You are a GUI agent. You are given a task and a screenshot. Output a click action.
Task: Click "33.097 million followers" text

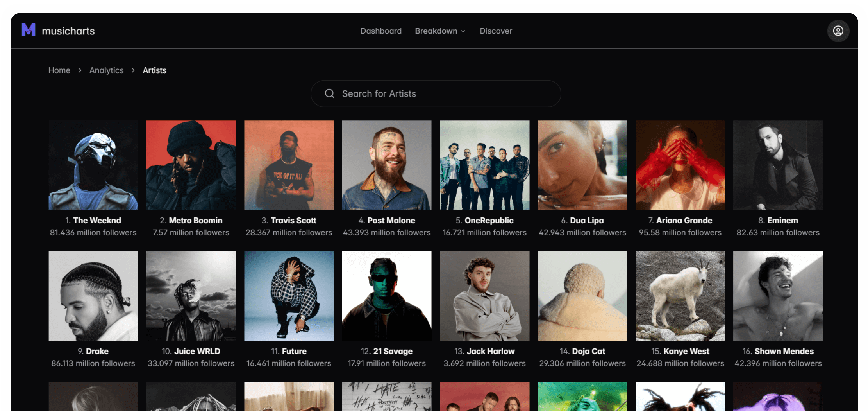click(191, 363)
